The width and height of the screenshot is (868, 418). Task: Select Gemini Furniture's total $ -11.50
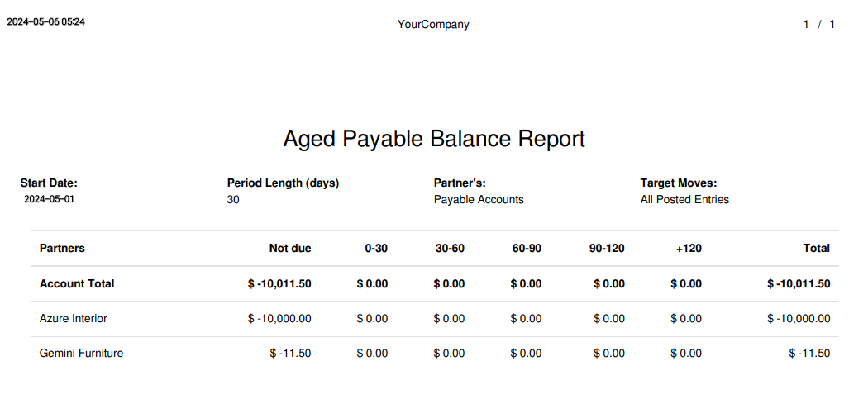809,354
